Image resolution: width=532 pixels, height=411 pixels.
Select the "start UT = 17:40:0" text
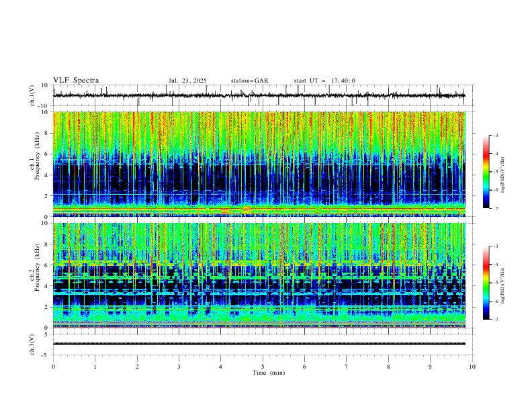coord(324,81)
